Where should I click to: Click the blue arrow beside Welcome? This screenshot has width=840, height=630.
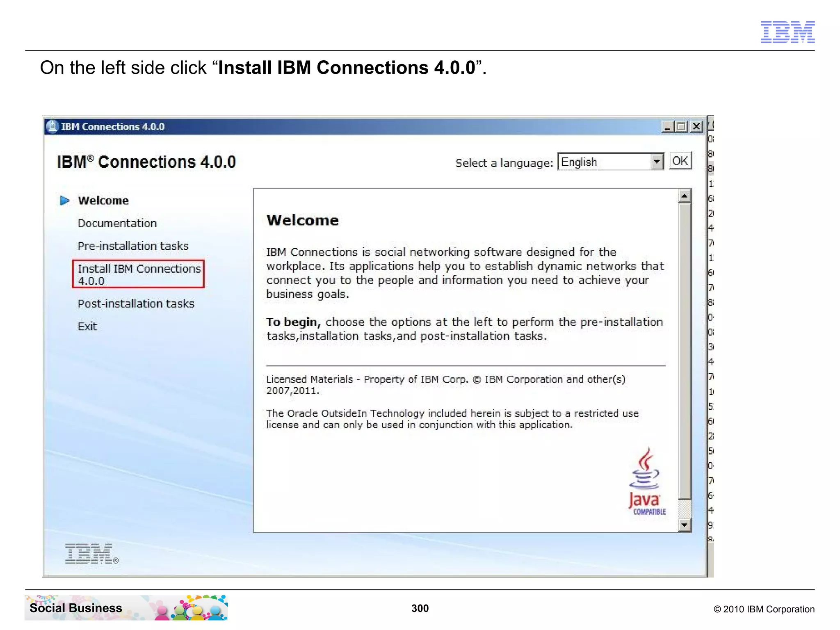65,201
